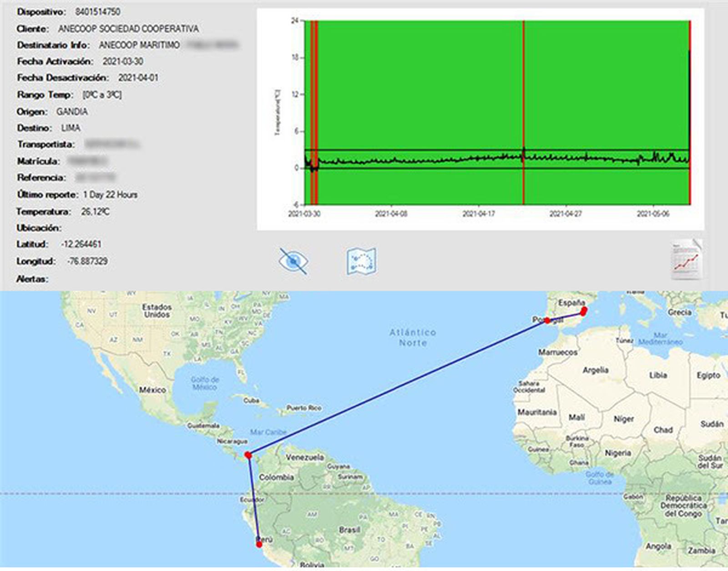Image resolution: width=728 pixels, height=571 pixels.
Task: Click the red marker over Portugal
Action: tap(547, 321)
